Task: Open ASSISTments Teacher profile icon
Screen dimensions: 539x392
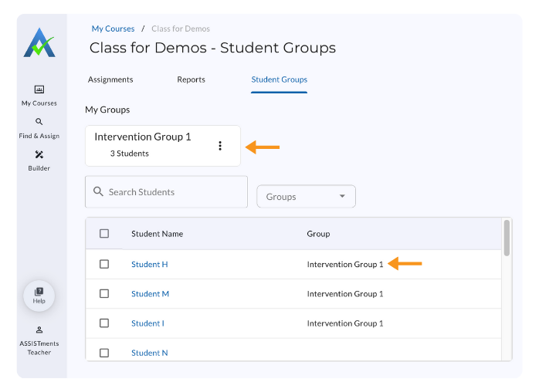Action: click(39, 329)
